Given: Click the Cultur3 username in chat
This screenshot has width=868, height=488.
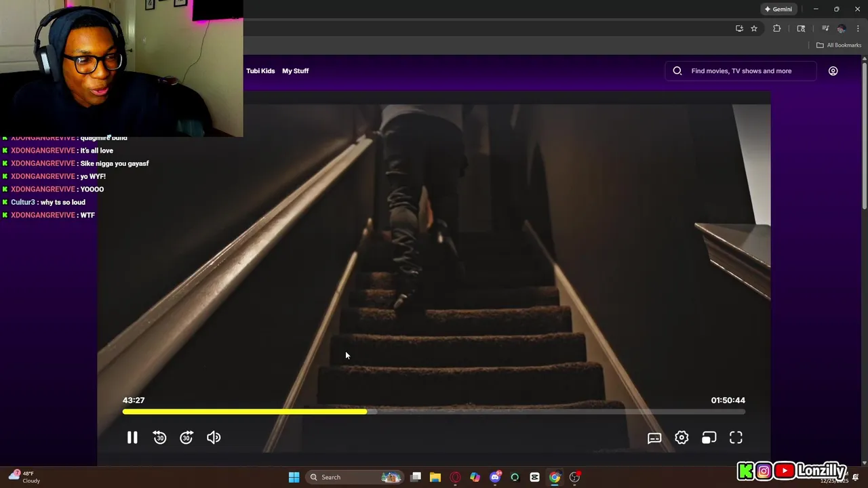Looking at the screenshot, I should click(22, 202).
